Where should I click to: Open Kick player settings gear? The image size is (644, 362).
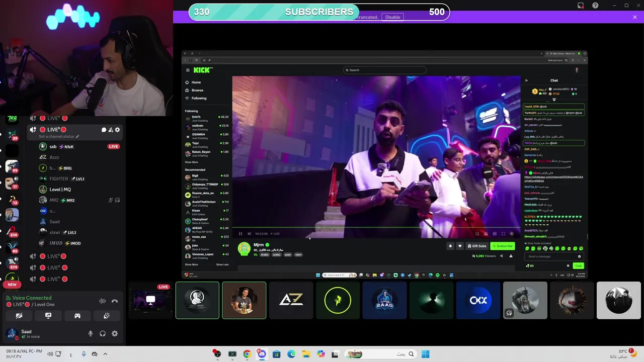click(x=512, y=234)
